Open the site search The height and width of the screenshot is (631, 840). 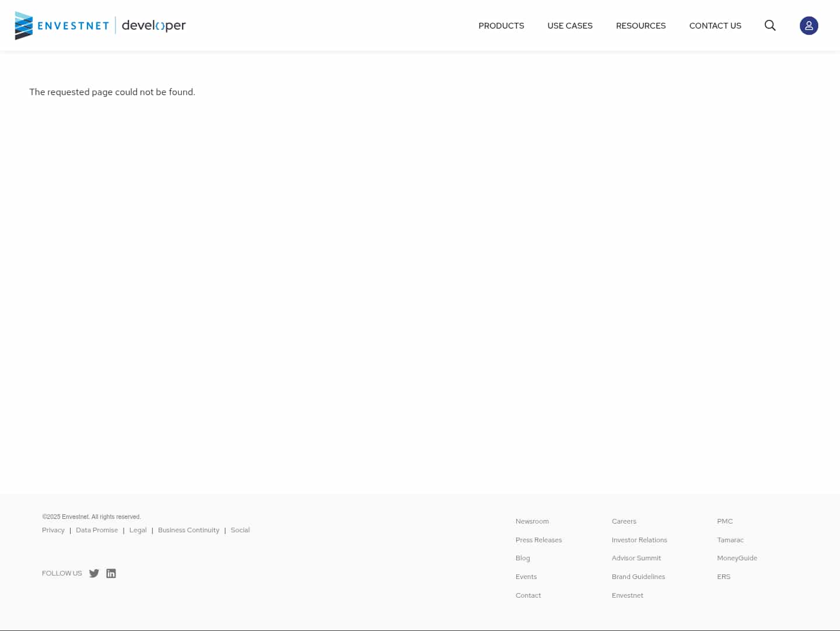coord(770,25)
